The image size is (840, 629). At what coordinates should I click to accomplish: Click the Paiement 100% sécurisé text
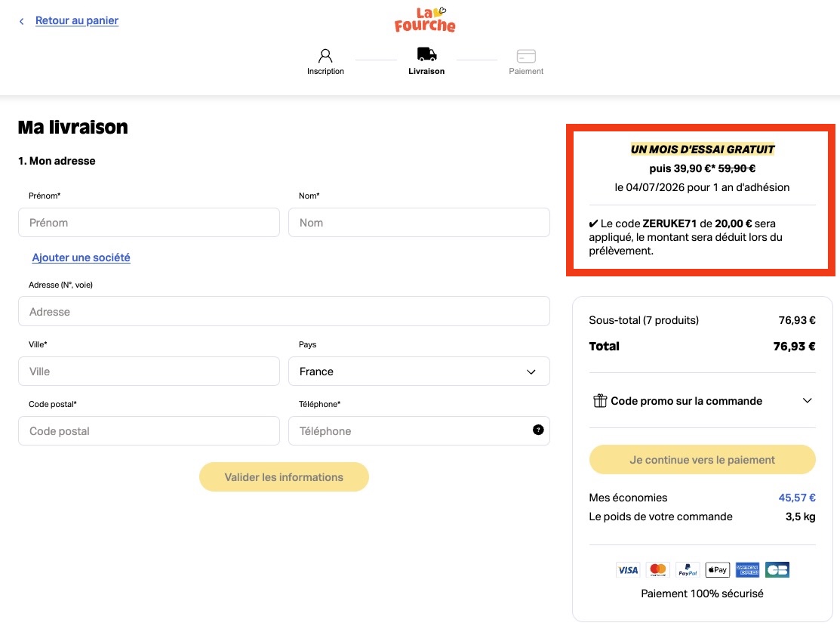click(x=703, y=594)
